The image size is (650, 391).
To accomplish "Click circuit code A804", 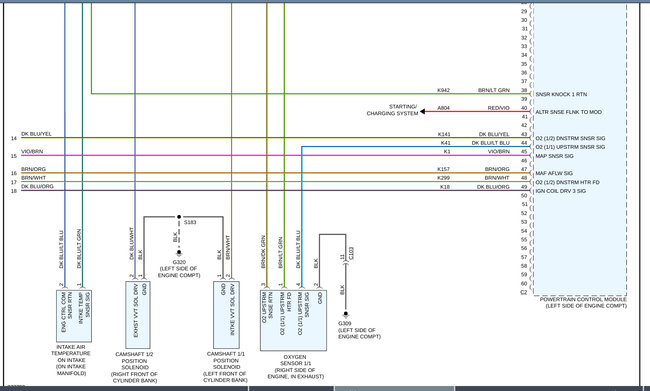I will point(443,108).
